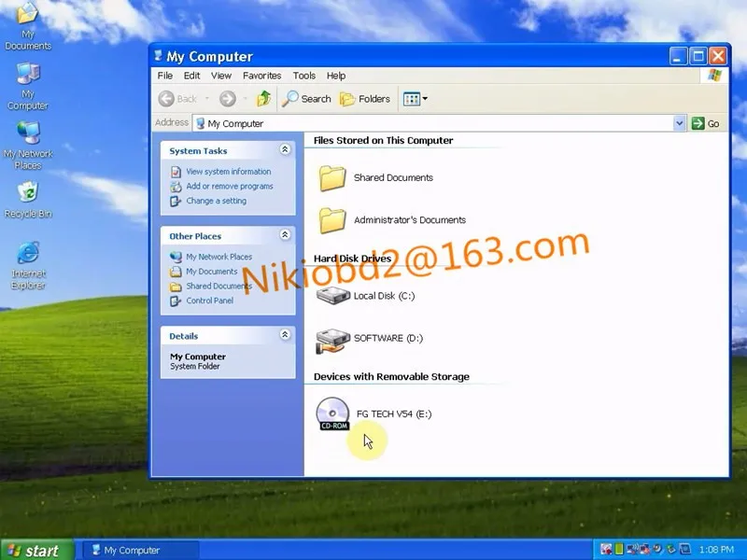The width and height of the screenshot is (747, 560).
Task: Click the 'Local Disk (C:)' label
Action: [384, 296]
